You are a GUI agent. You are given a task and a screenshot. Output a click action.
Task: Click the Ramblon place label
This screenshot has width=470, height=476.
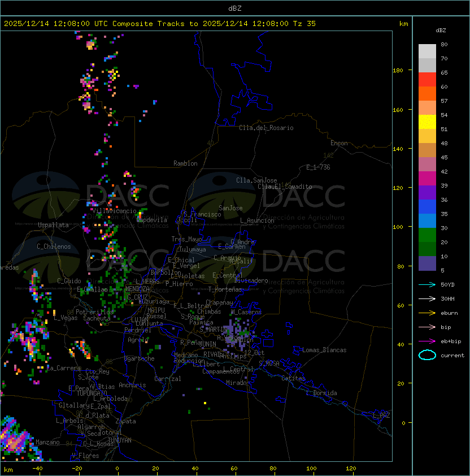tap(185, 163)
